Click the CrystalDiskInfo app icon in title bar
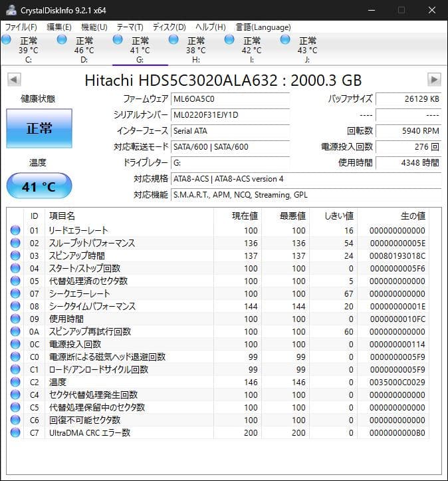 (x=11, y=10)
